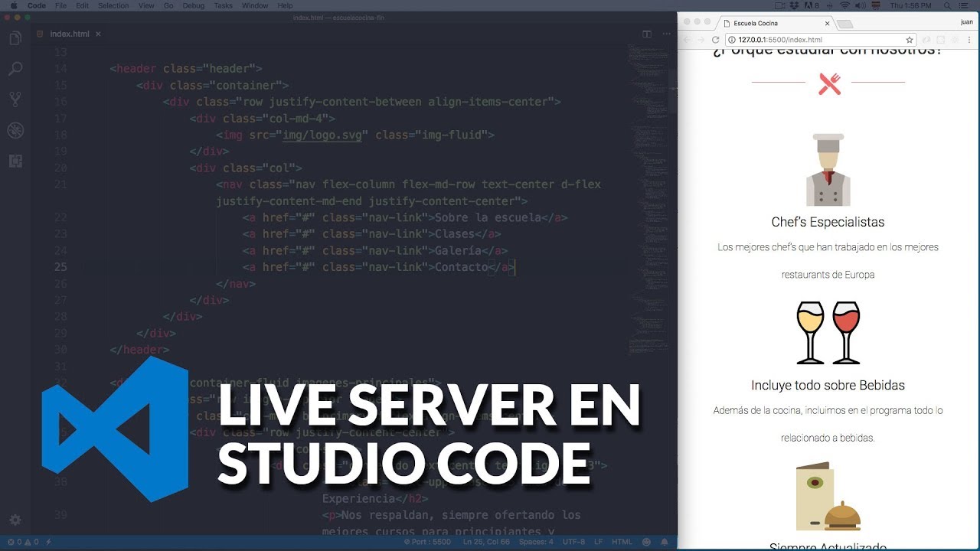The height and width of the screenshot is (551, 980).
Task: Click the juan profile button in Chrome
Action: (x=966, y=22)
